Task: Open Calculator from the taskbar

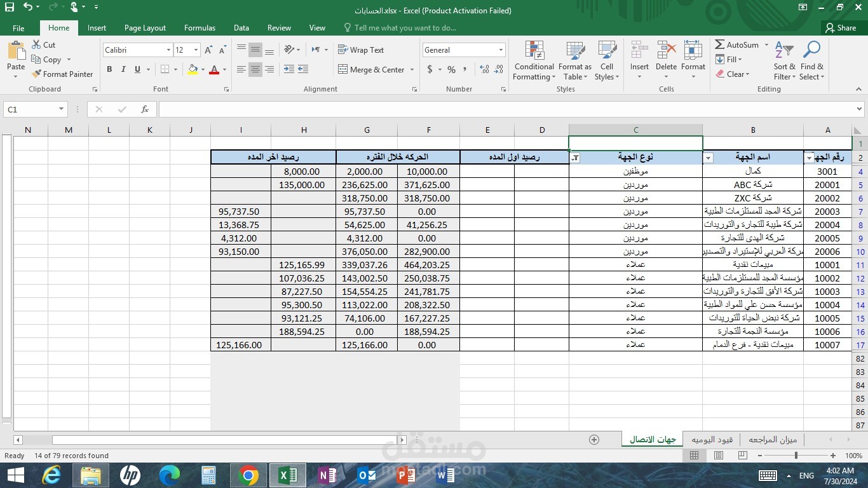Action: 208,475
